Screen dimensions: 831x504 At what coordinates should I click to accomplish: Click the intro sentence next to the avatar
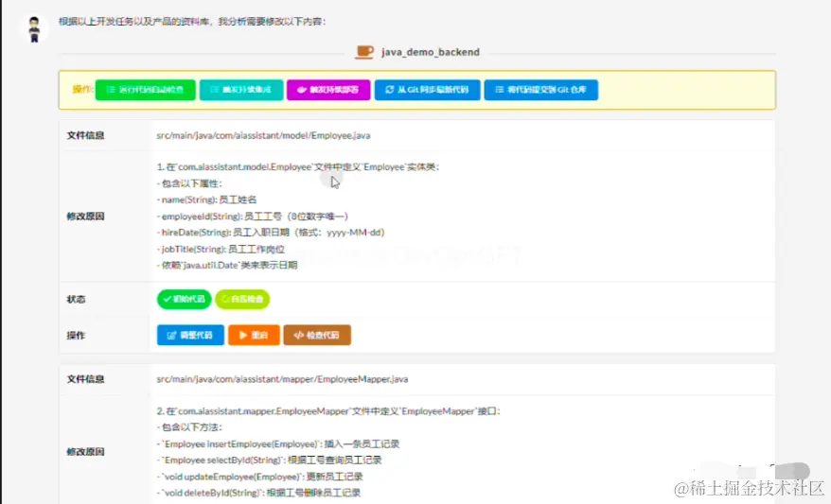tap(192, 22)
